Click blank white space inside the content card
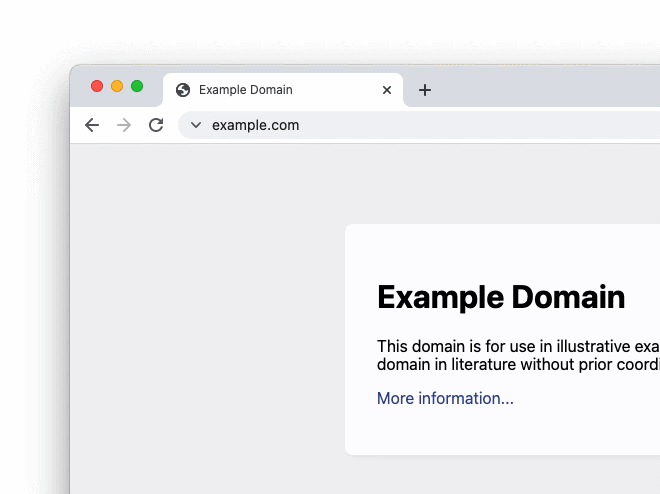This screenshot has width=660, height=494. [500, 250]
